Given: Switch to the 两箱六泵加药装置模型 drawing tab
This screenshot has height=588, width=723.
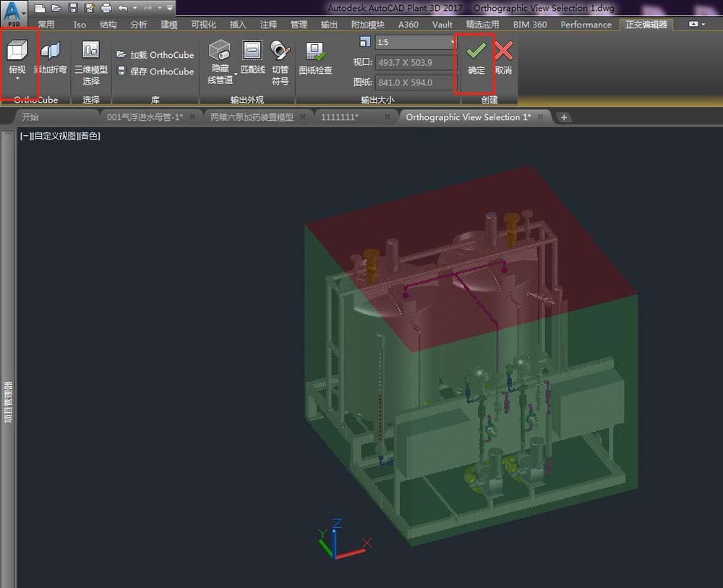Looking at the screenshot, I should pyautogui.click(x=251, y=117).
